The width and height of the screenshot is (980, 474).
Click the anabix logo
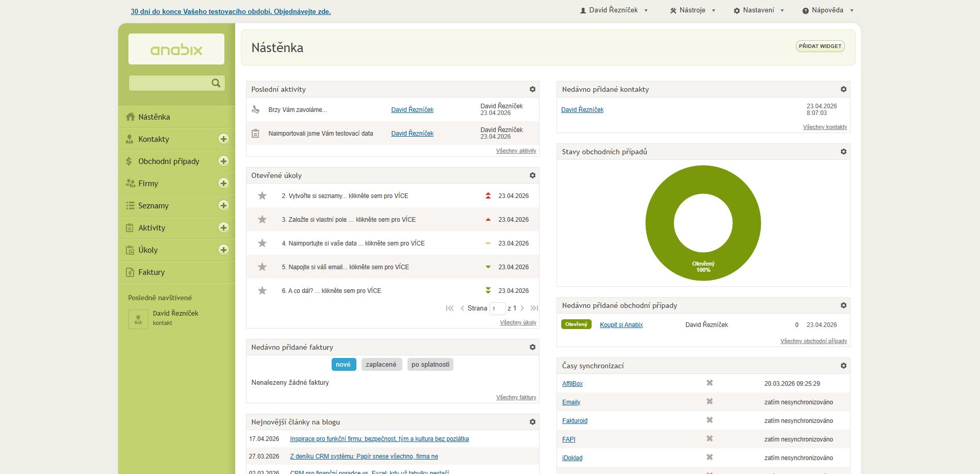(x=176, y=49)
